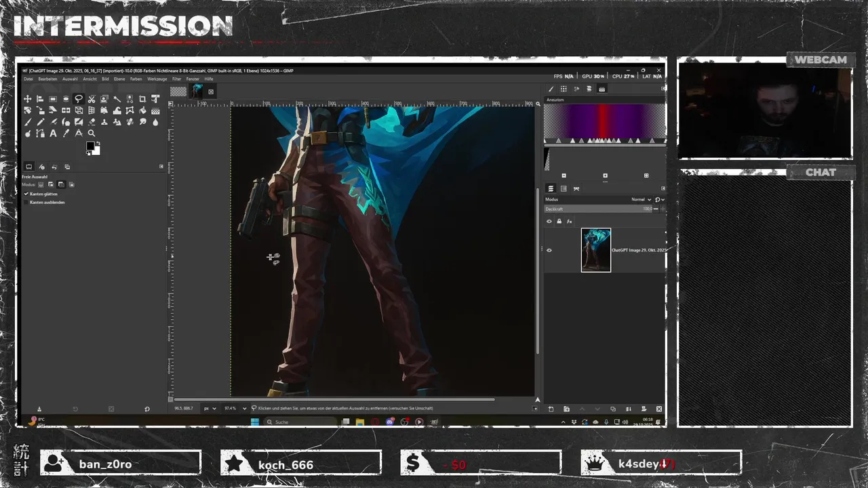Image resolution: width=868 pixels, height=488 pixels.
Task: Switch to the Layers tab in dock
Action: [x=551, y=188]
